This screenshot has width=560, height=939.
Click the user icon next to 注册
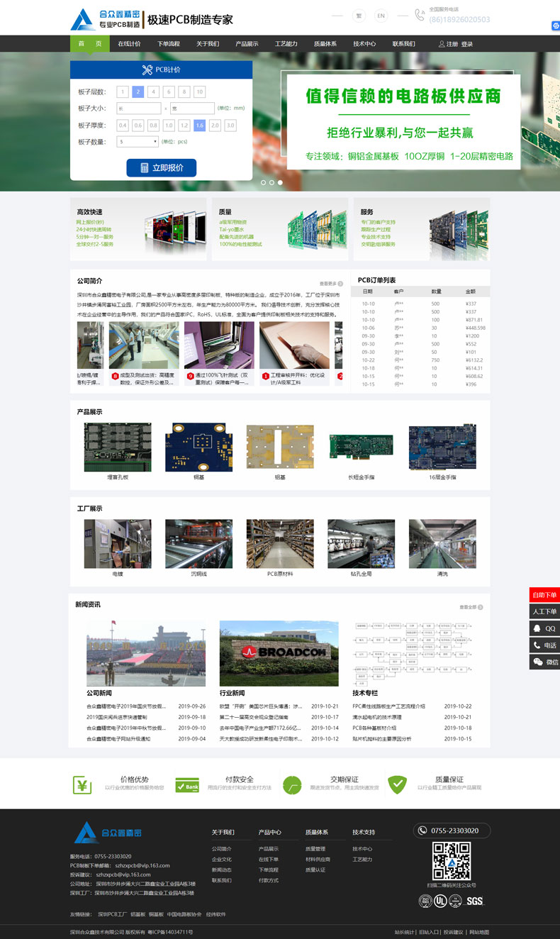coord(442,44)
